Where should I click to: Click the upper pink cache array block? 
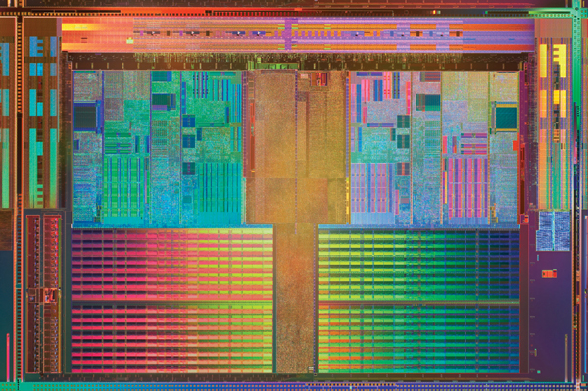(x=172, y=264)
